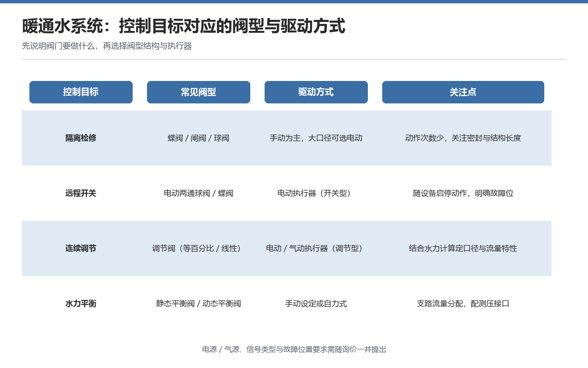Click the 驱动方式 column header
This screenshot has height=368, width=588.
(316, 92)
